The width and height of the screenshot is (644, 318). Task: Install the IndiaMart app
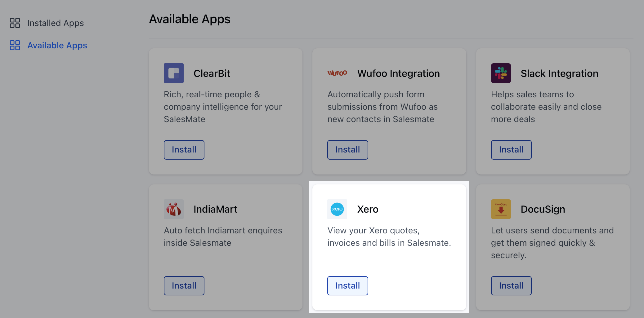(x=184, y=286)
